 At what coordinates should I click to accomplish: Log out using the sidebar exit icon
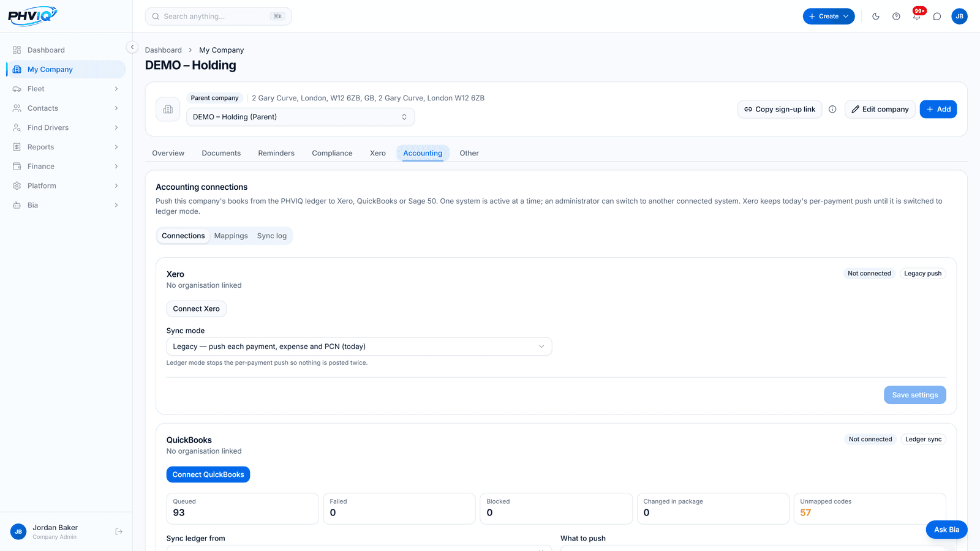[119, 532]
